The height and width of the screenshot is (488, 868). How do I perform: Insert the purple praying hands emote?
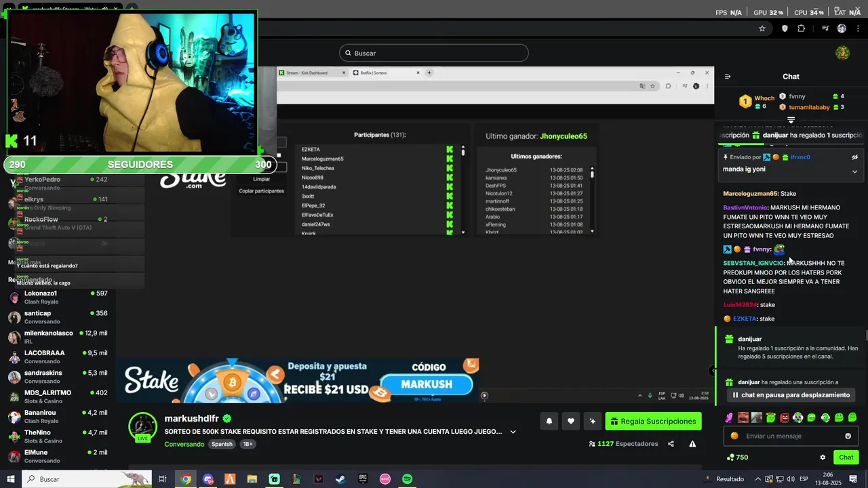(x=729, y=418)
